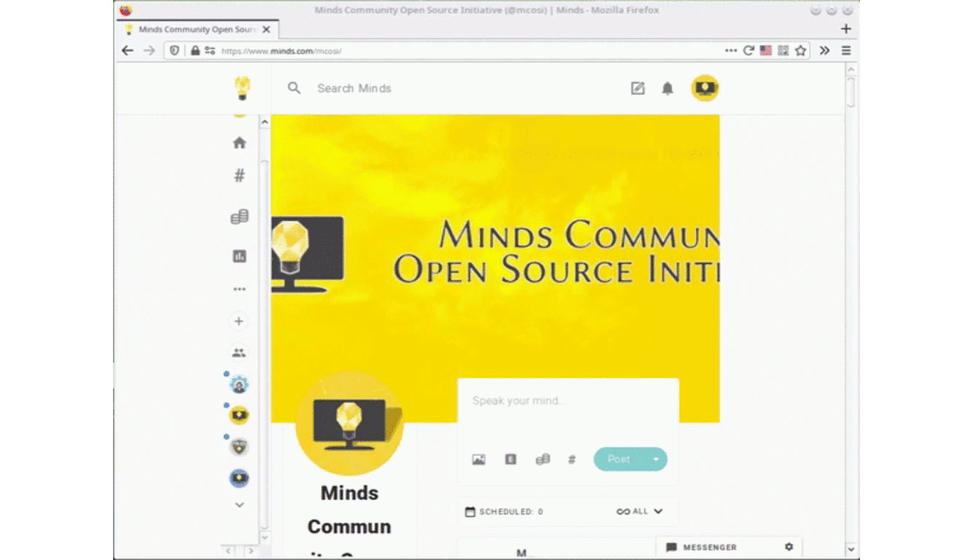973x560 pixels.
Task: Open the notifications bell
Action: (667, 88)
